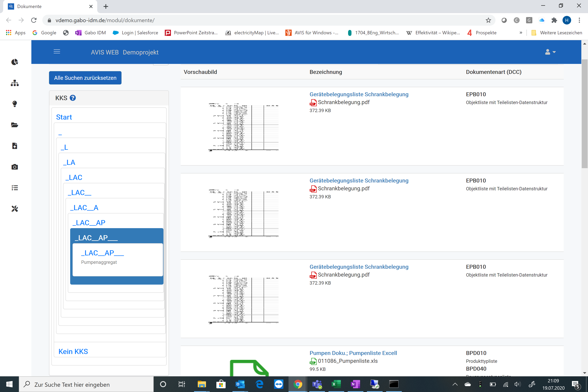588x392 pixels.
Task: Open the _LAC__AP___ Pumpenaggregat entry
Action: [103, 253]
